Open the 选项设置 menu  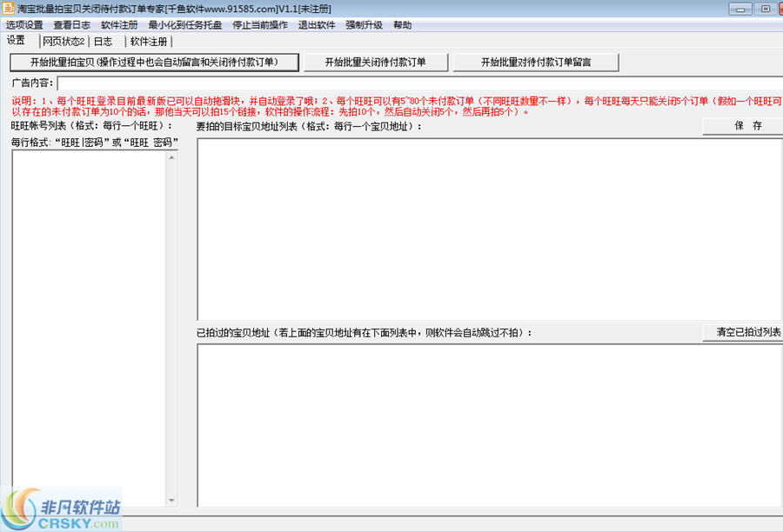click(x=24, y=25)
